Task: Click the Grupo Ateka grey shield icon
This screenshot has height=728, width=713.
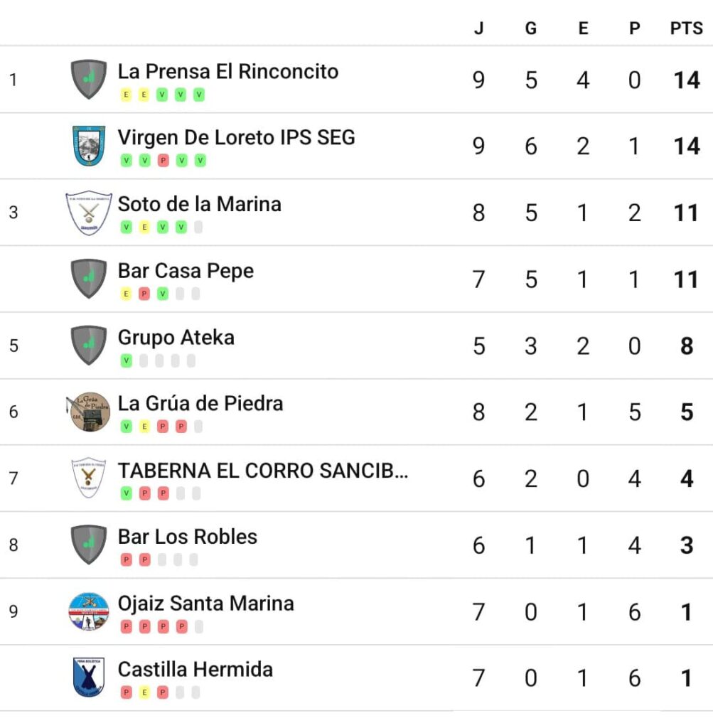Action: 89,346
